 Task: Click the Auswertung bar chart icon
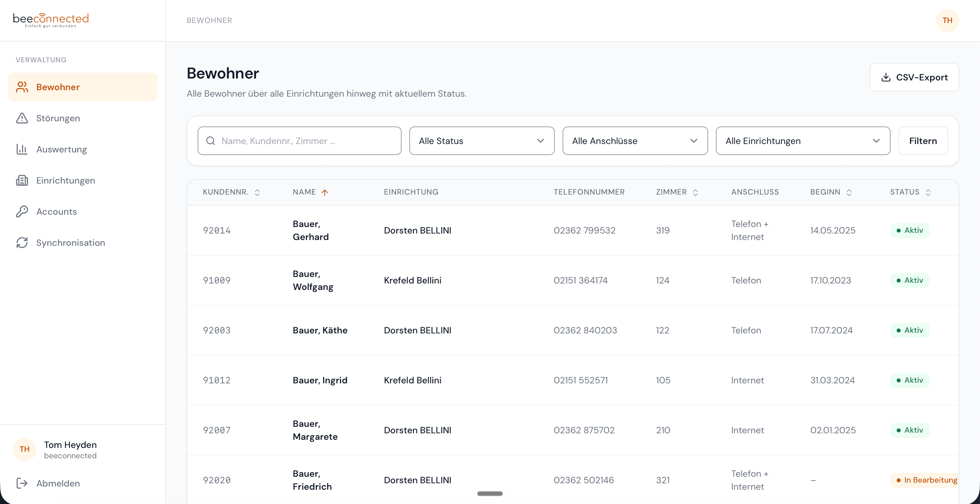click(22, 149)
